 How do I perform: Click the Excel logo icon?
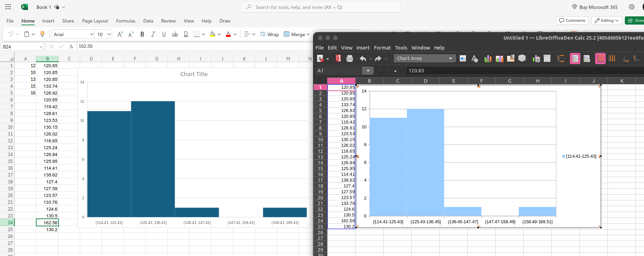click(25, 7)
